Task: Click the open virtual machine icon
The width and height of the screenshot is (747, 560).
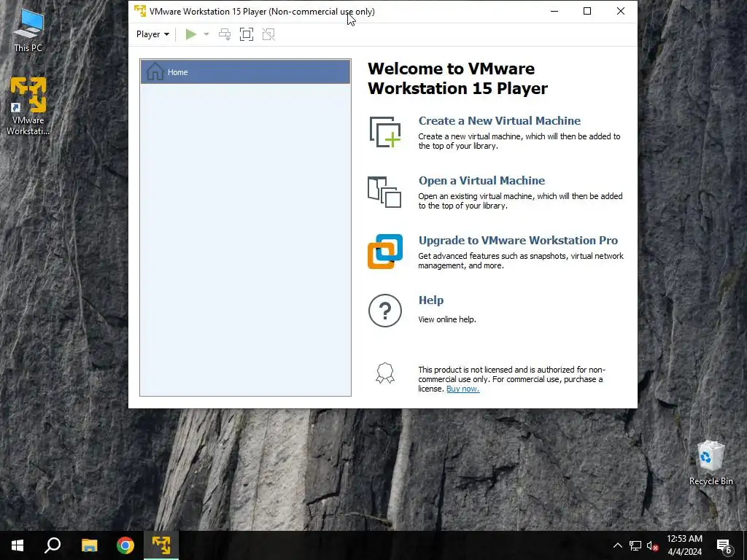Action: pos(384,192)
